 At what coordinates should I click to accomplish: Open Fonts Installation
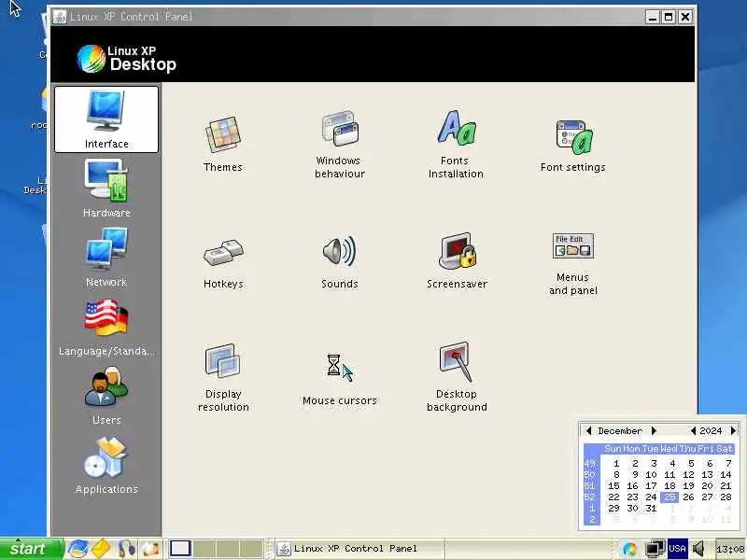click(456, 144)
